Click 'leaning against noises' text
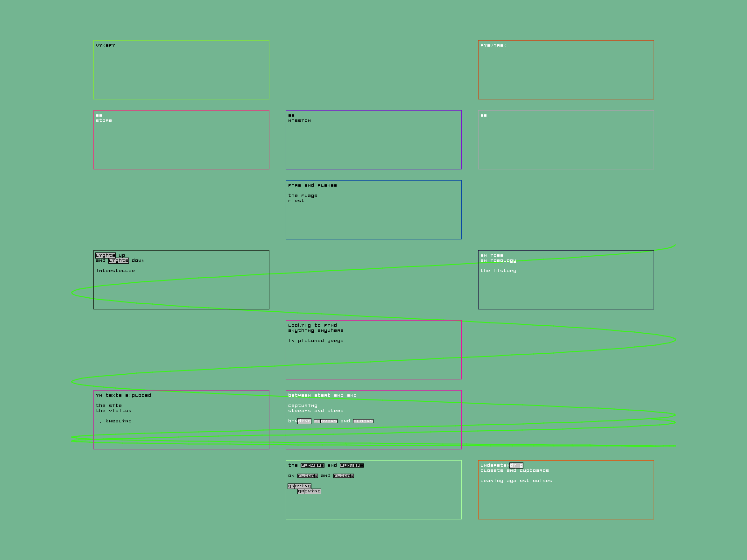 point(516,481)
